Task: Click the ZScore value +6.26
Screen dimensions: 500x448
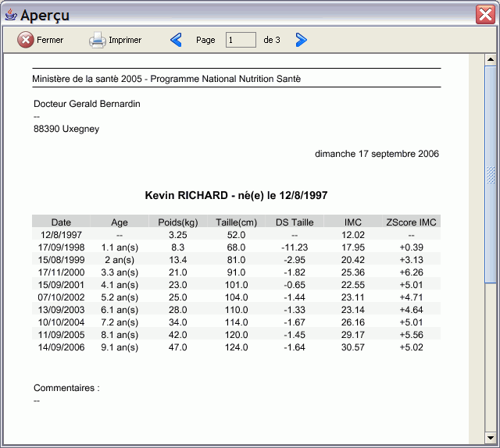Action: (412, 272)
